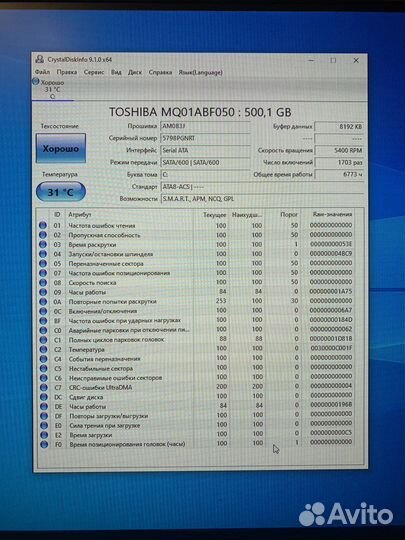Click the status icon for attribute C7

[x=43, y=387]
